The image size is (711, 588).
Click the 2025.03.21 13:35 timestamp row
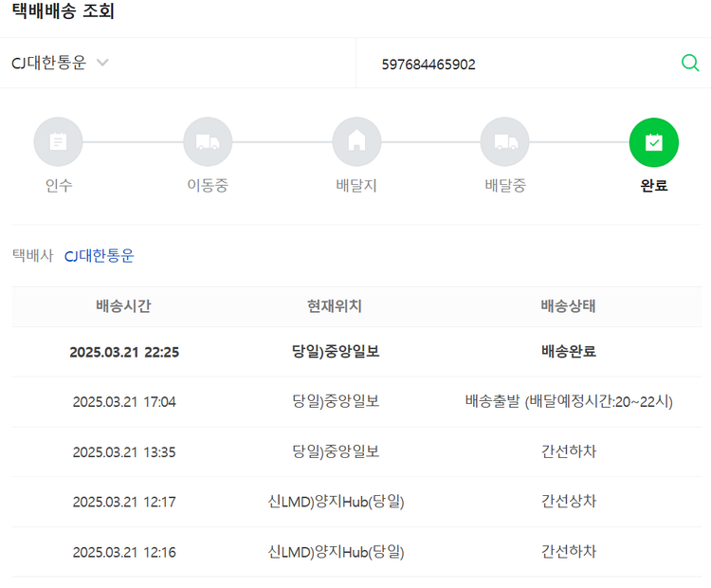pyautogui.click(x=123, y=452)
